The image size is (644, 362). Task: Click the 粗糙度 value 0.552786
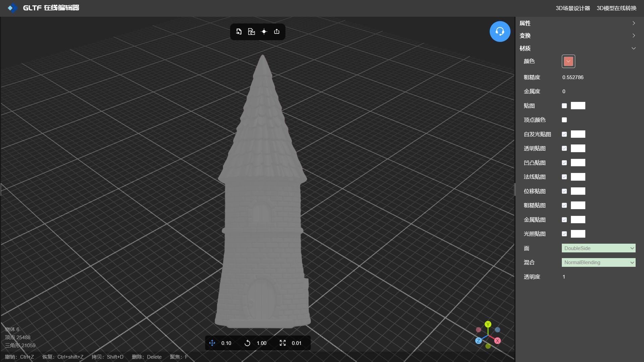click(x=573, y=77)
